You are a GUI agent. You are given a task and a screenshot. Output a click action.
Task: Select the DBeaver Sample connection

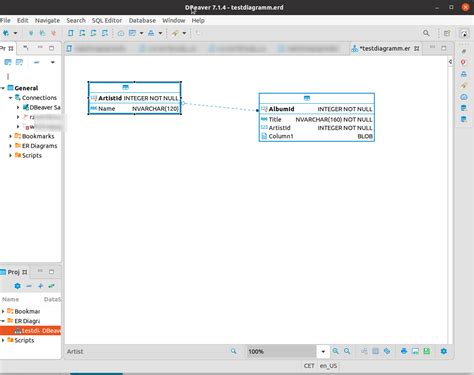(41, 107)
